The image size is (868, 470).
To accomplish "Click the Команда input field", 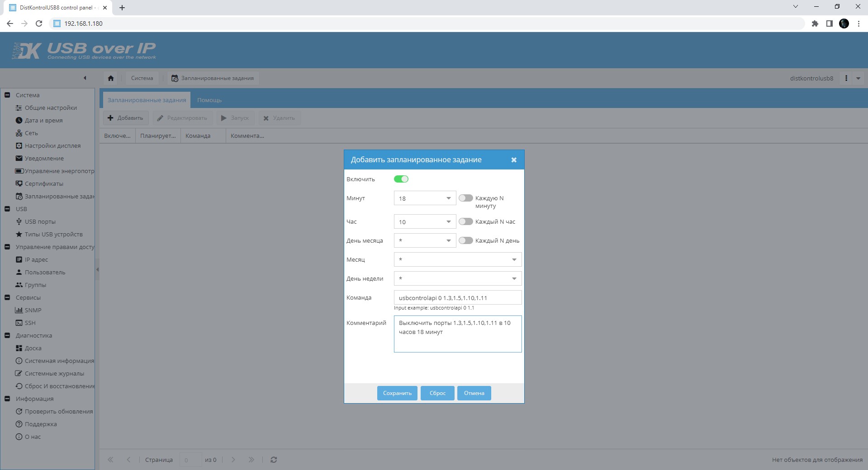I will point(458,298).
